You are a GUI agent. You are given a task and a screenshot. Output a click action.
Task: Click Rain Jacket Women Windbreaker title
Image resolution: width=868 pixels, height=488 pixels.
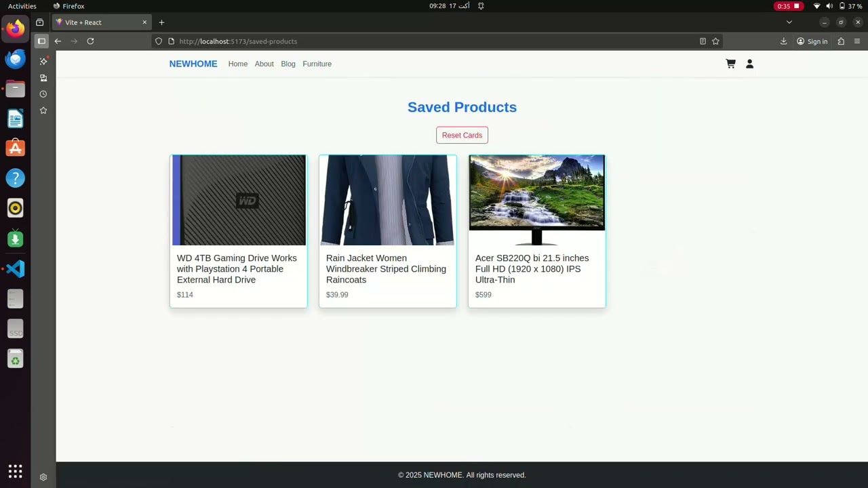386,269
